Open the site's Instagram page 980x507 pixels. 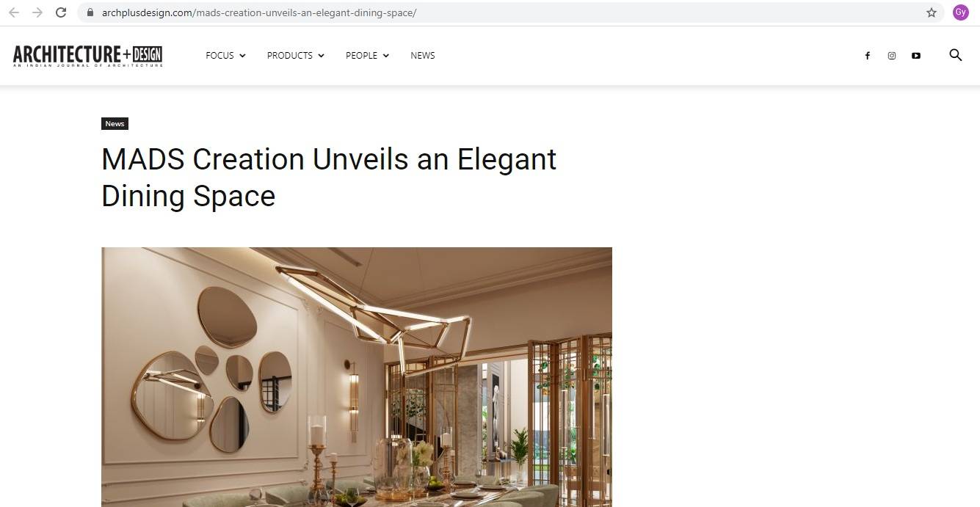(891, 56)
